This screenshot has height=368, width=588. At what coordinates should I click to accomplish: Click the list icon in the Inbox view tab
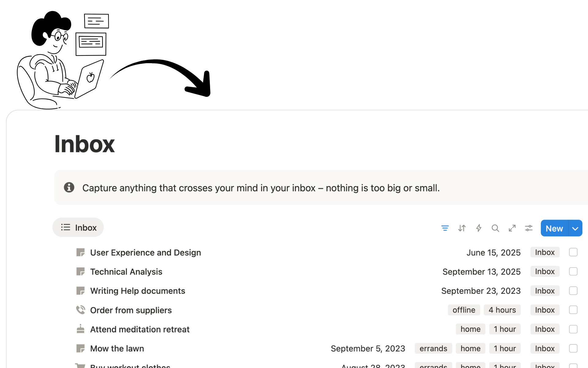click(65, 227)
